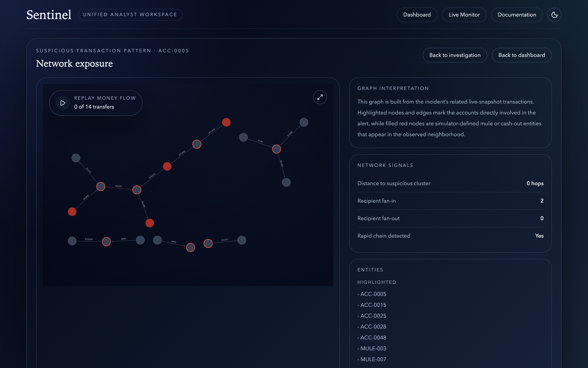Toggle dark mode with moon icon
Image resolution: width=588 pixels, height=368 pixels.
click(x=554, y=15)
